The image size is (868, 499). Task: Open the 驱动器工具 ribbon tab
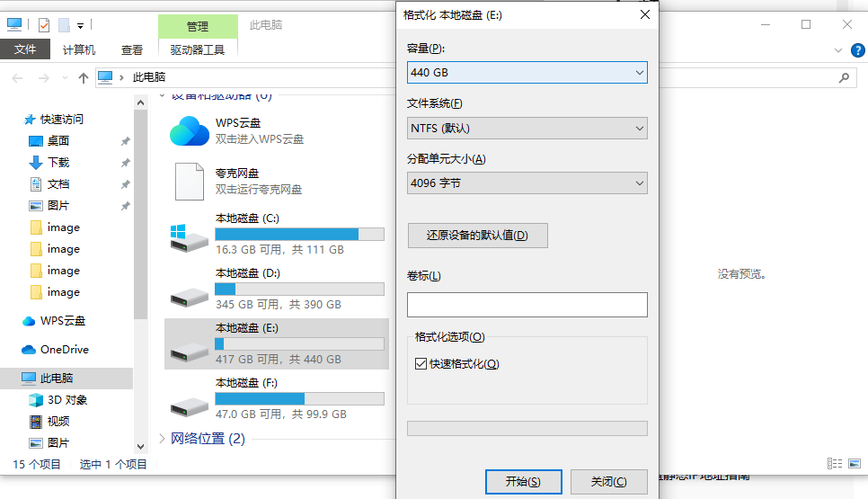pyautogui.click(x=198, y=49)
